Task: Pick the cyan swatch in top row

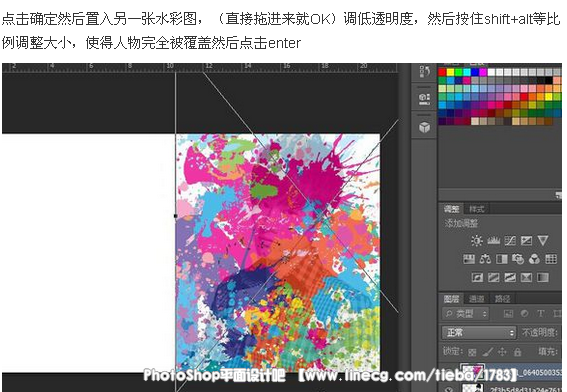Action: click(467, 72)
